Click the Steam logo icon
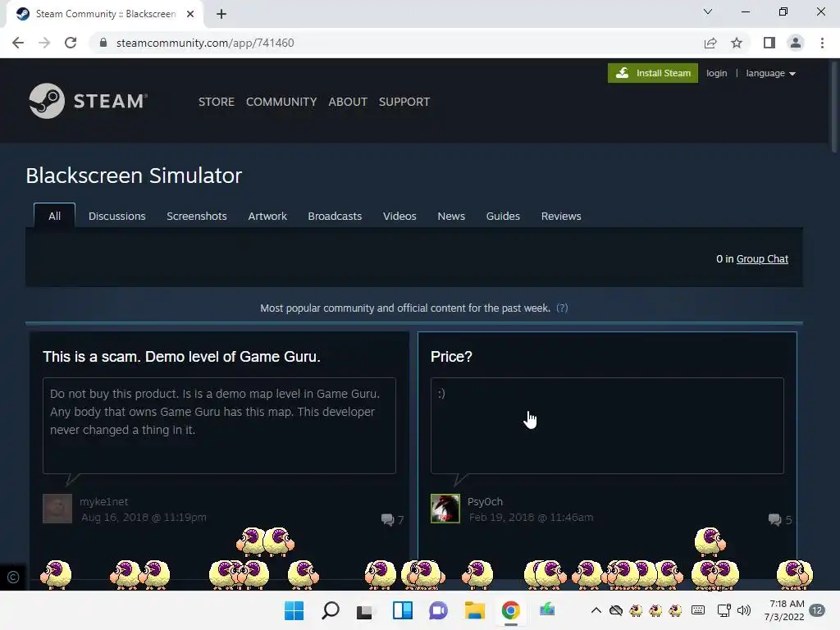This screenshot has height=630, width=840. point(47,101)
